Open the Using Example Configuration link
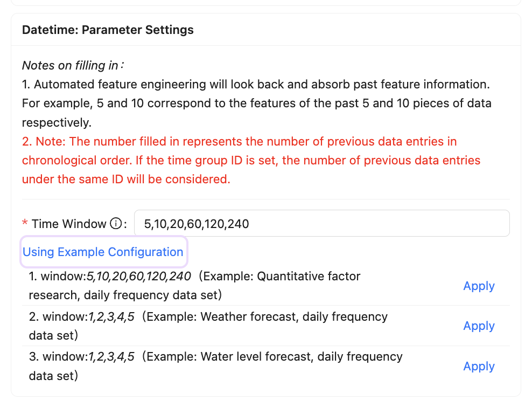The image size is (532, 400). coord(103,252)
